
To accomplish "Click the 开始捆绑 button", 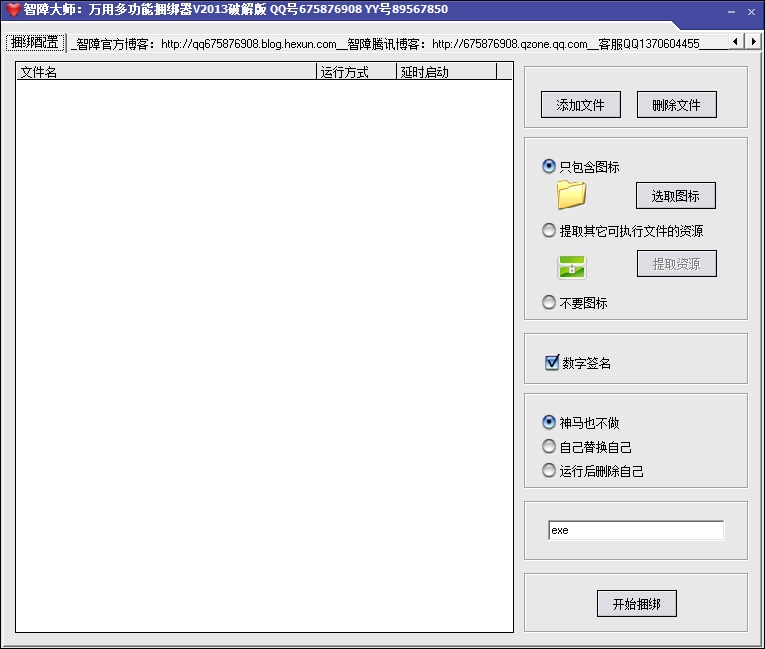I will point(636,604).
